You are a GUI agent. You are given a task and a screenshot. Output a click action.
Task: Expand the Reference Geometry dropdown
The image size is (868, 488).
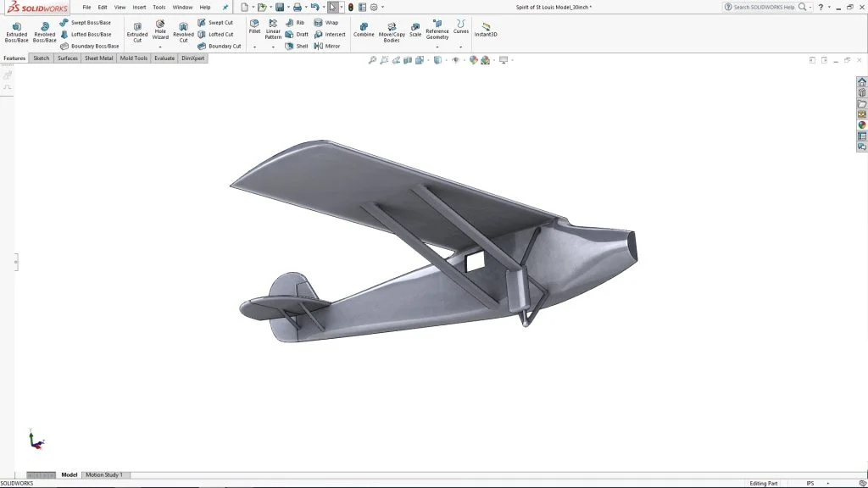point(437,47)
